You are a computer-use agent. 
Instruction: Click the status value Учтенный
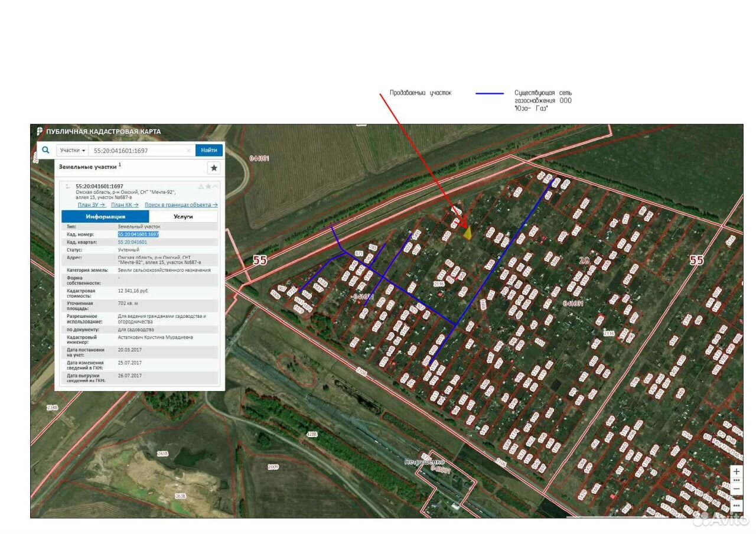[129, 250]
